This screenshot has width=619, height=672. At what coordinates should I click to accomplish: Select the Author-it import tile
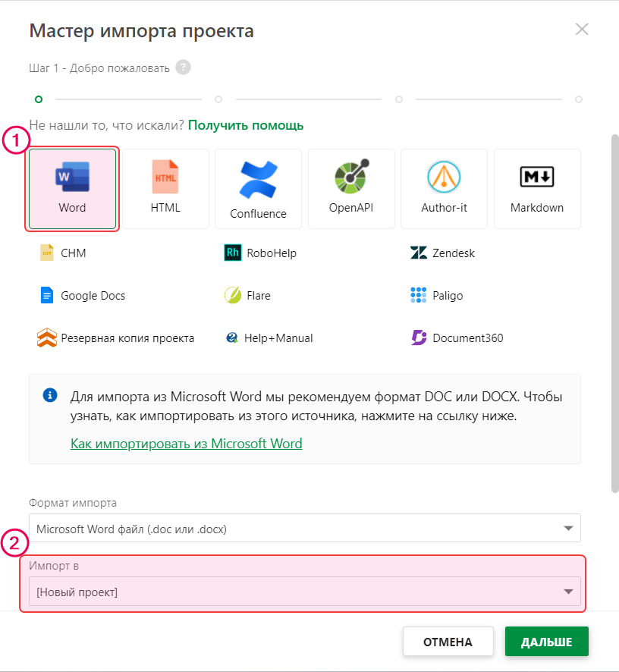444,189
